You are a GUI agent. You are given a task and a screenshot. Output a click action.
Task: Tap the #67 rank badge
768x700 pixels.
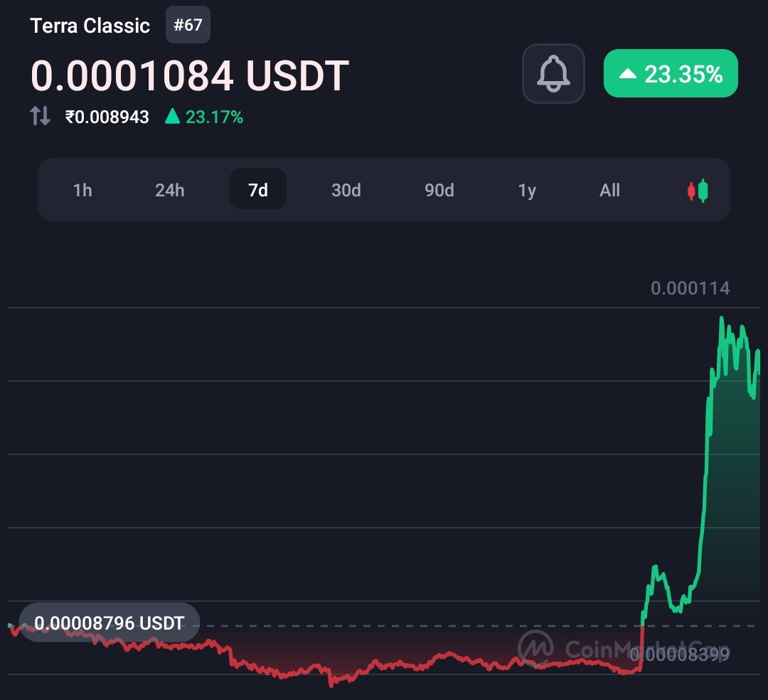tap(188, 25)
